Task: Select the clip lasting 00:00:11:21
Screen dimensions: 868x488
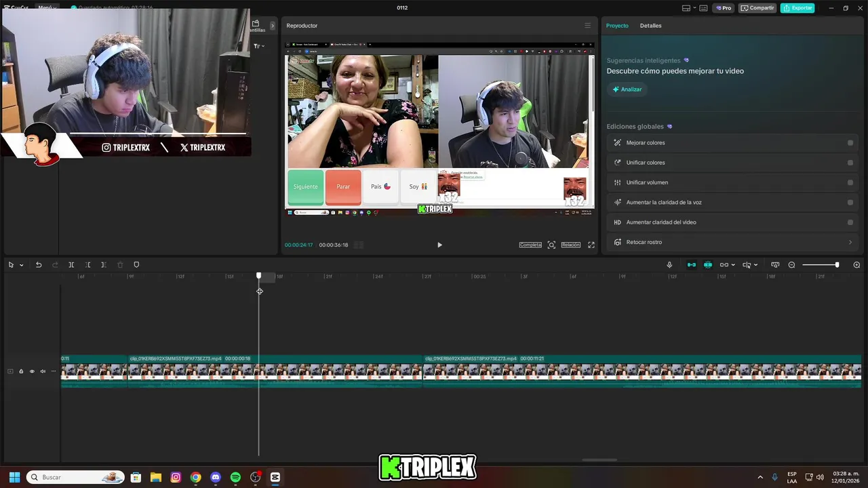Action: tap(642, 371)
